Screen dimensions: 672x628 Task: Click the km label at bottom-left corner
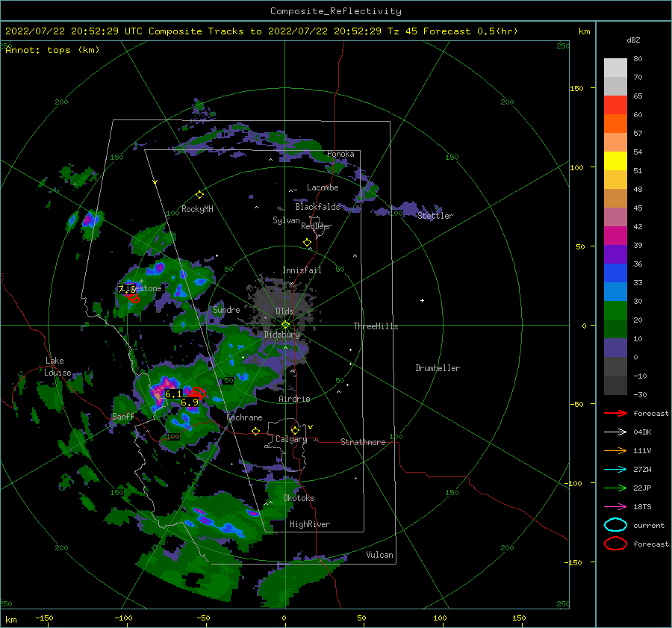point(10,620)
